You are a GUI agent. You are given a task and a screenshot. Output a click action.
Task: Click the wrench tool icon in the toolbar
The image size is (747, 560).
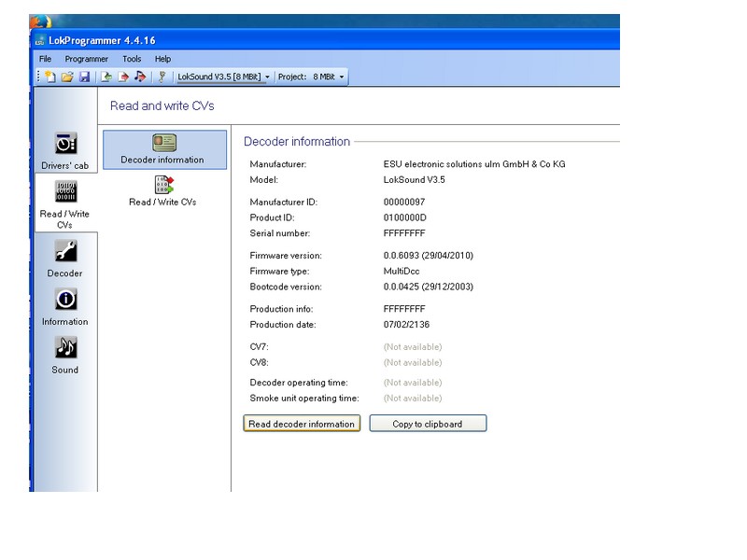coord(162,77)
